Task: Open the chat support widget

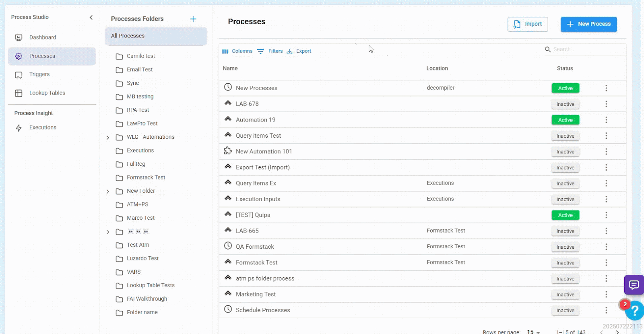Action: 634,285
